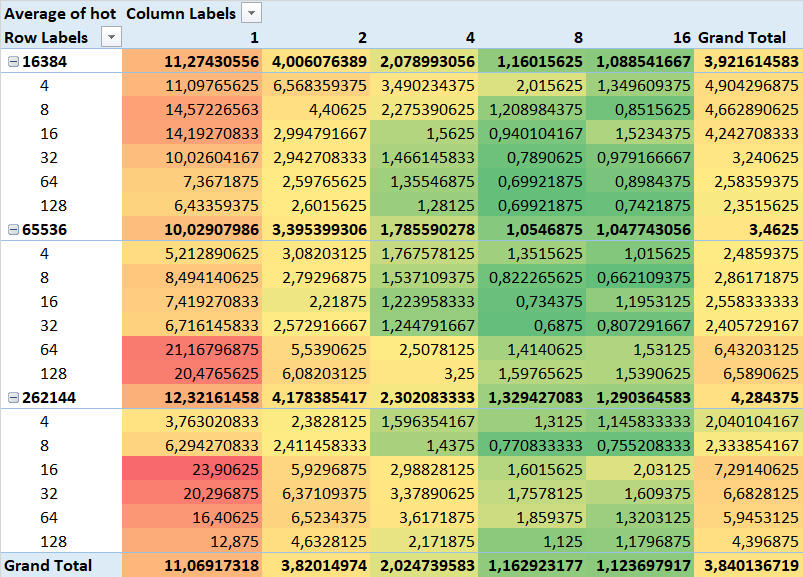Select cell value 7,419270833
Viewport: 803px width, 577px height.
(x=212, y=302)
